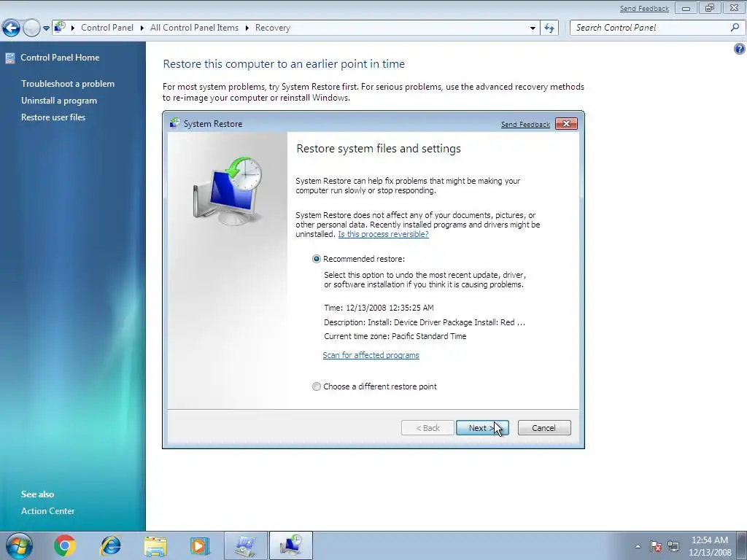Click Send Feedback in the System Restore dialog

525,124
